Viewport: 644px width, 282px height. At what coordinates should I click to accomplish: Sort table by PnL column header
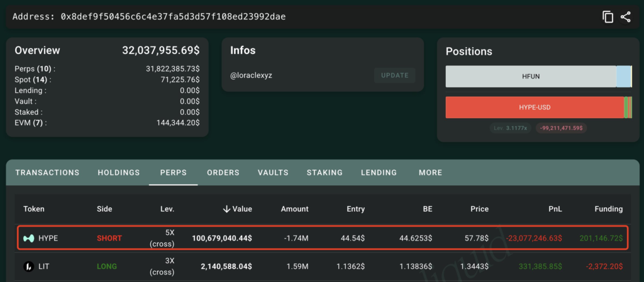[555, 209]
